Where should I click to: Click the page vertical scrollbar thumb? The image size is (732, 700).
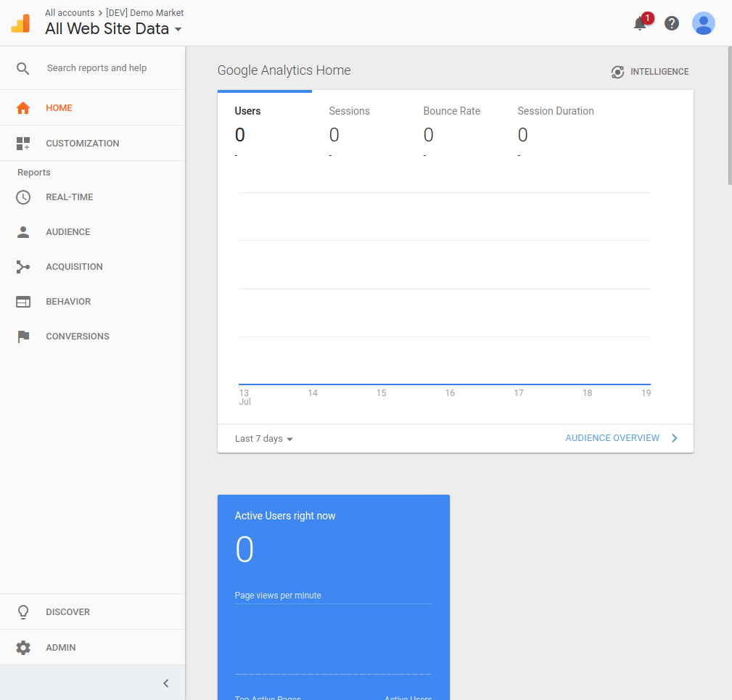730,116
